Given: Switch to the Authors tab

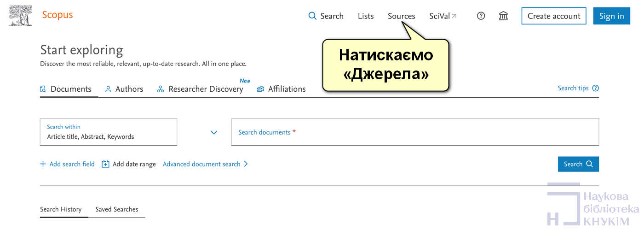Looking at the screenshot, I should click(x=124, y=89).
